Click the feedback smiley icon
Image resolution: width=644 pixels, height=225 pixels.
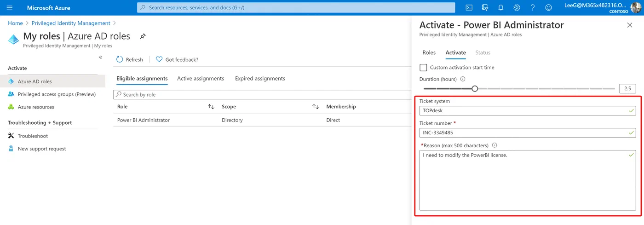pyautogui.click(x=548, y=8)
